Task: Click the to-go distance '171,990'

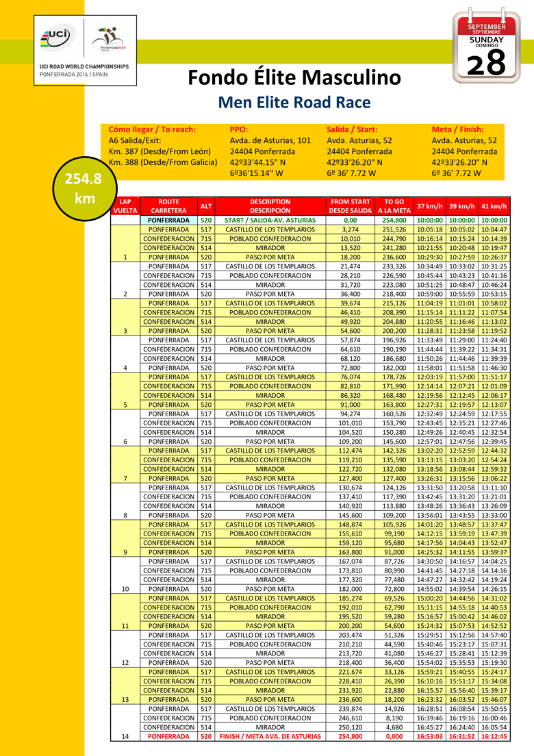Action: pos(394,386)
